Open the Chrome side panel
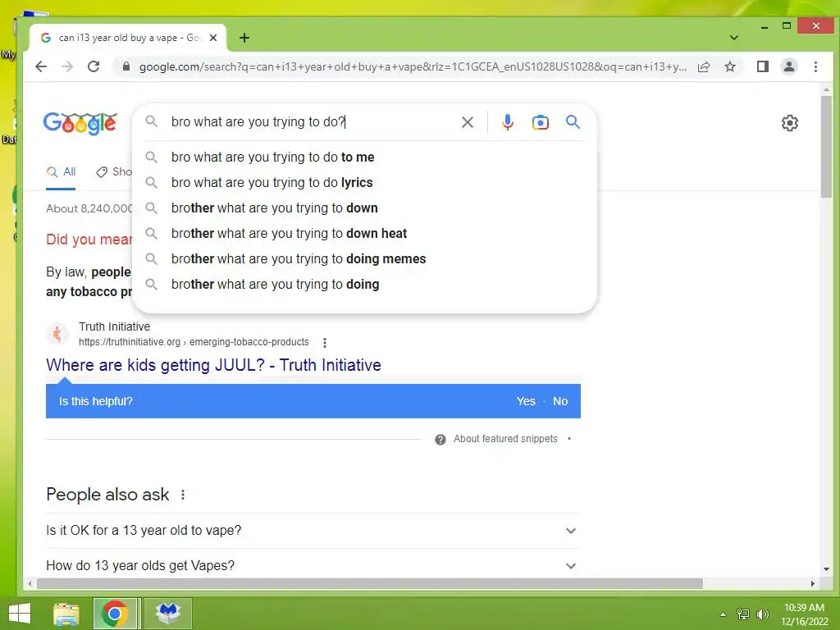 pyautogui.click(x=762, y=66)
